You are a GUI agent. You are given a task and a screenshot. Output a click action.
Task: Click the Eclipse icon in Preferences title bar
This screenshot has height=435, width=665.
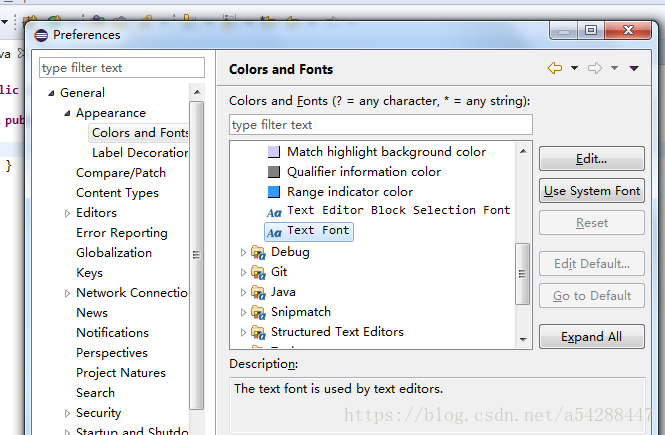click(41, 35)
